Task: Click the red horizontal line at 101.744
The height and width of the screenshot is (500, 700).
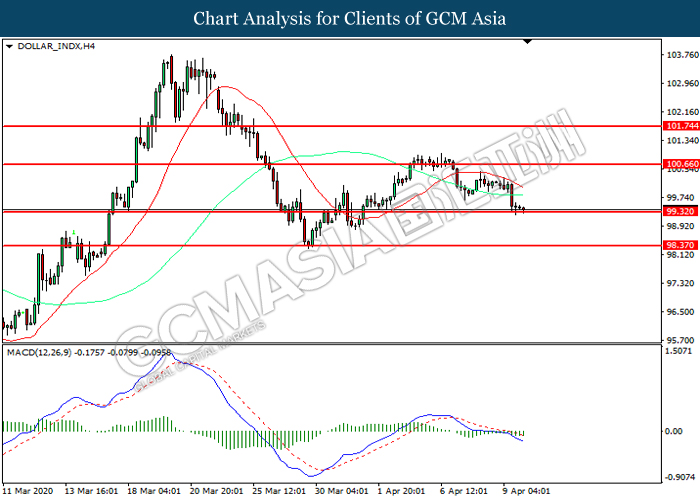Action: (x=332, y=126)
